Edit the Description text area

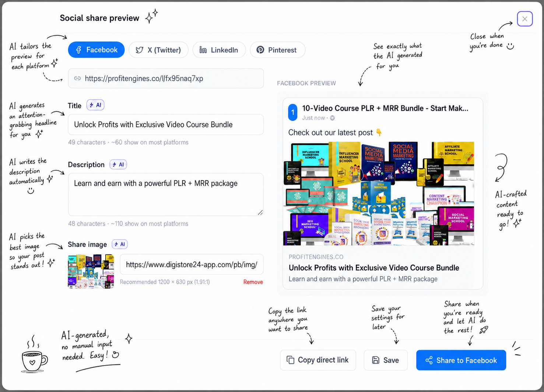pyautogui.click(x=166, y=194)
